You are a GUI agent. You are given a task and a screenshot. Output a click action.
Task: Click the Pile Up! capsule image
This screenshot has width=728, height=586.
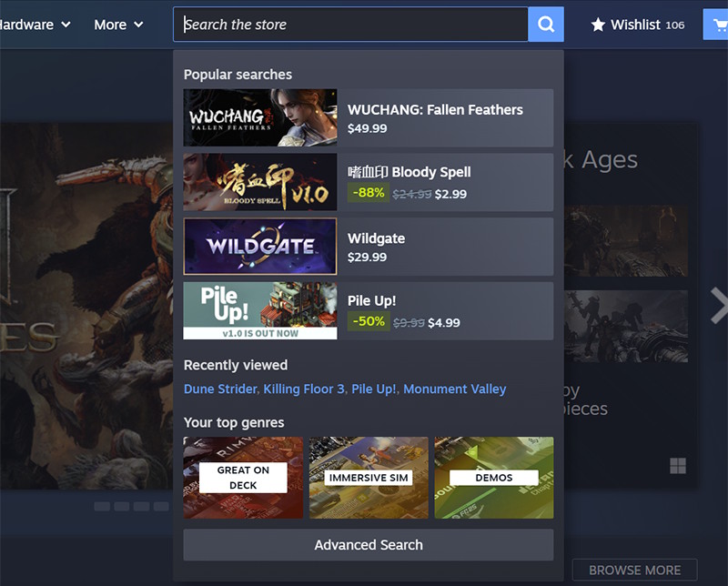(x=260, y=310)
